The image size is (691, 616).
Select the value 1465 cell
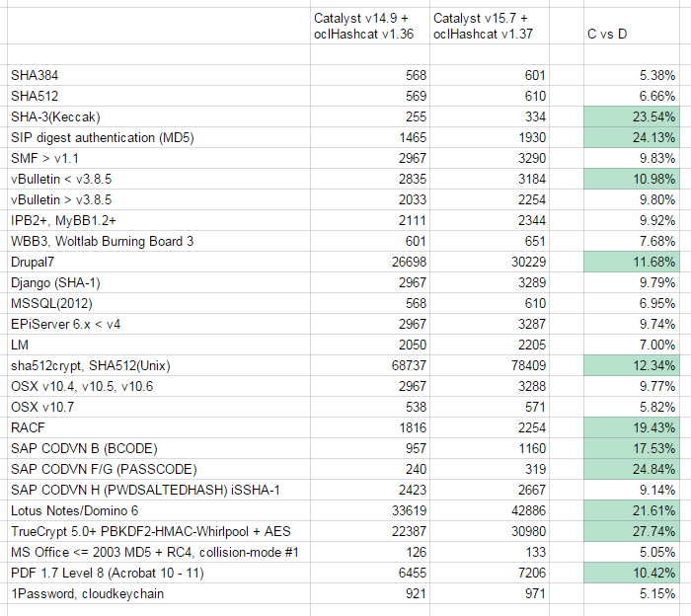coord(370,137)
